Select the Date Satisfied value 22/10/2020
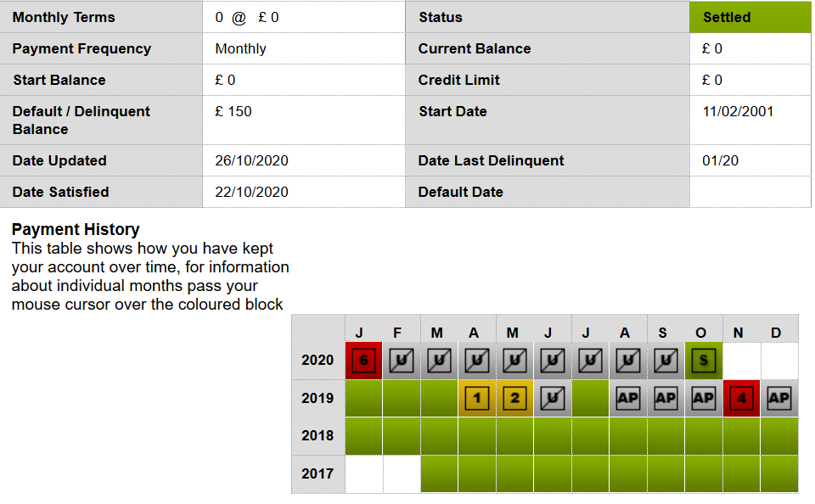 pyautogui.click(x=251, y=193)
